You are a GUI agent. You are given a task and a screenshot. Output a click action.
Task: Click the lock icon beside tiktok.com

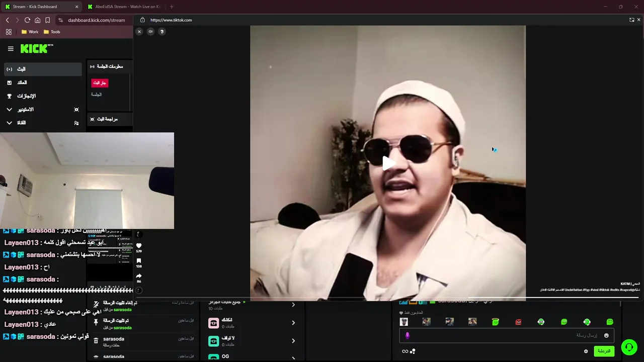pos(142,20)
